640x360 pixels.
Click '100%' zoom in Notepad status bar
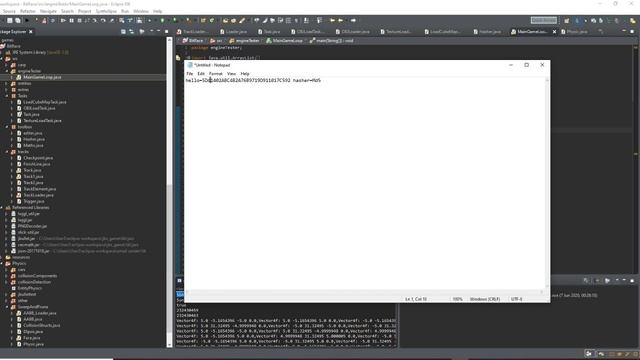point(458,299)
